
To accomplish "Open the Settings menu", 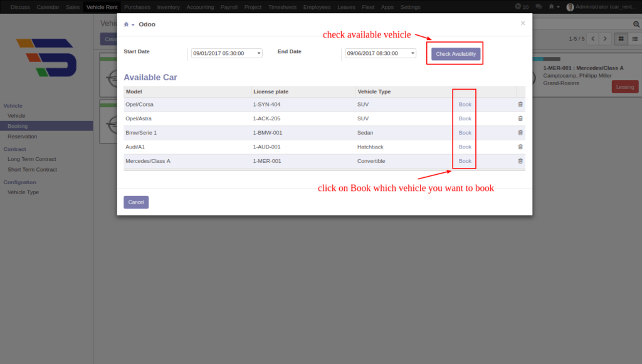I will (x=410, y=7).
